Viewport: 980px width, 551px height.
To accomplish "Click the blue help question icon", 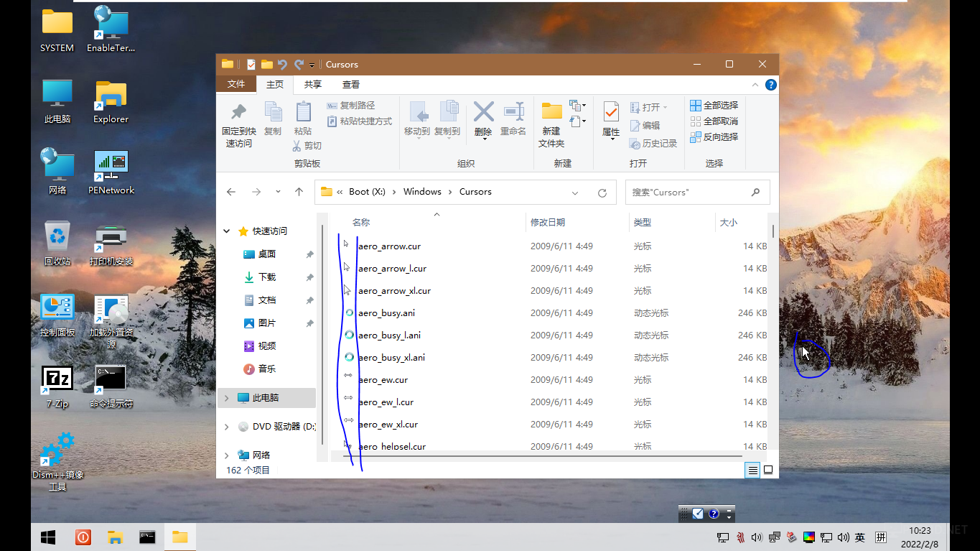I will (770, 84).
